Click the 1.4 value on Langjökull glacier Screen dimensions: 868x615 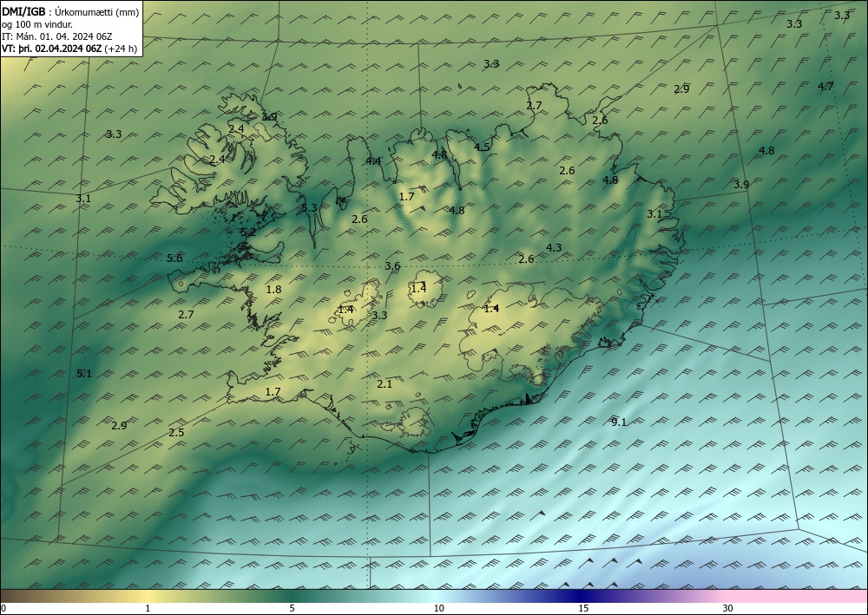point(345,309)
